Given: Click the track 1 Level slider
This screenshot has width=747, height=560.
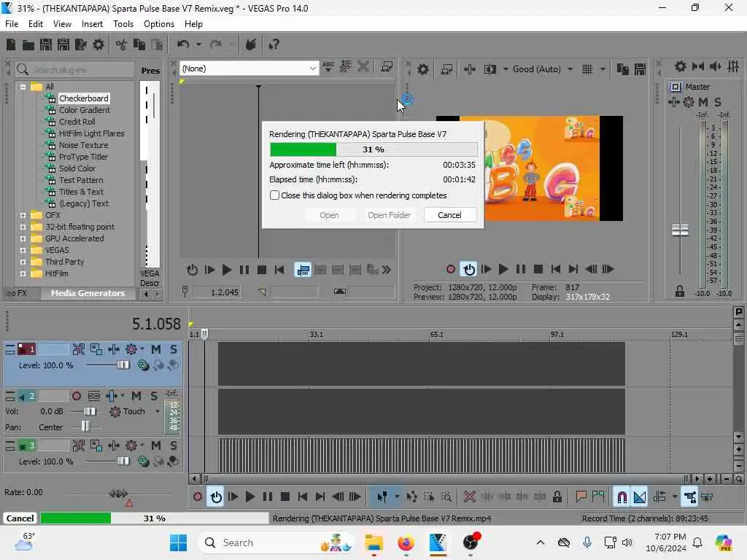Looking at the screenshot, I should 123,365.
